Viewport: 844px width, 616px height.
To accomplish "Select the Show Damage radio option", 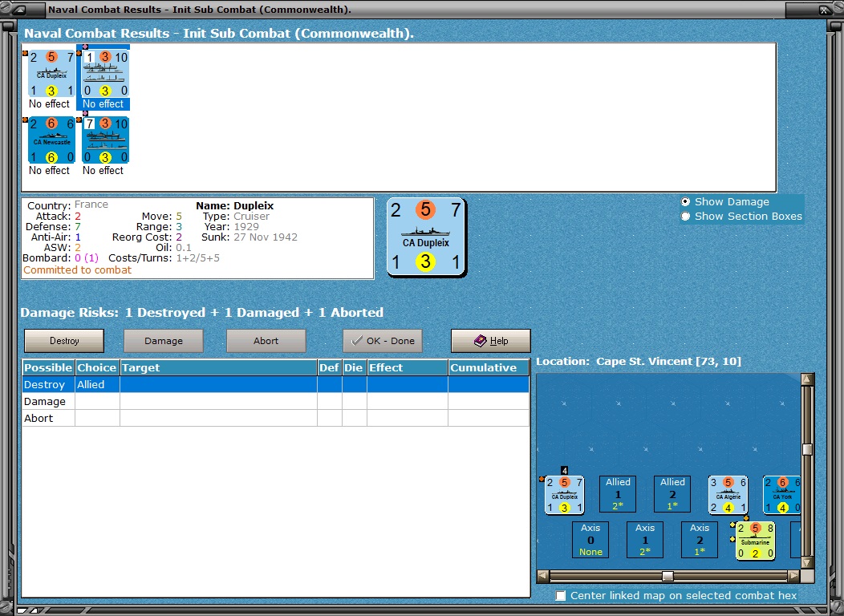I will coord(725,202).
